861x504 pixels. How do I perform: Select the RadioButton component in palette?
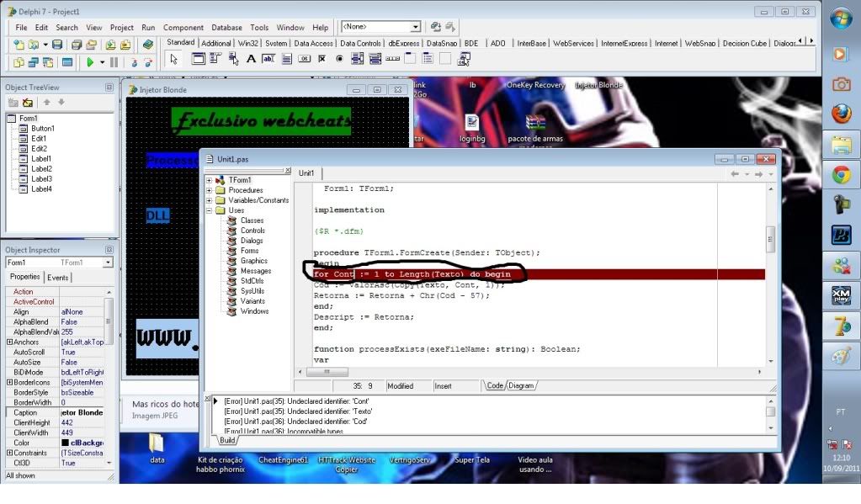click(x=340, y=59)
